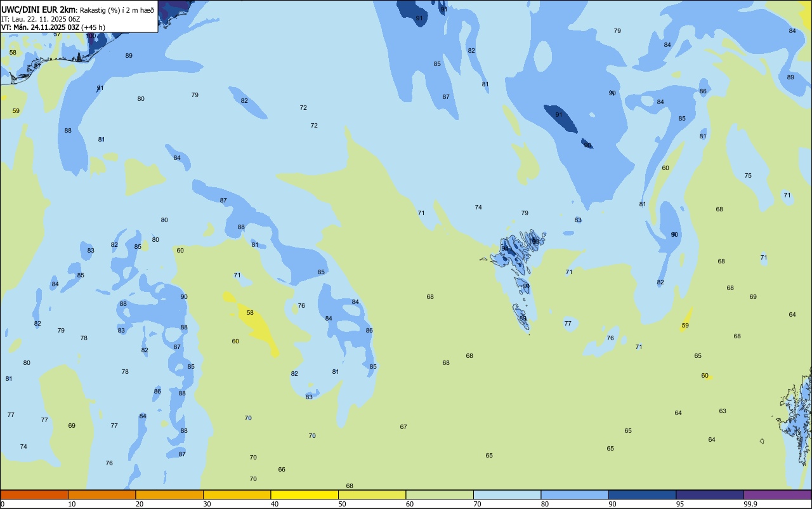Click the legend tick label '40'
Viewport: 812px width, 509px height.
click(x=275, y=504)
